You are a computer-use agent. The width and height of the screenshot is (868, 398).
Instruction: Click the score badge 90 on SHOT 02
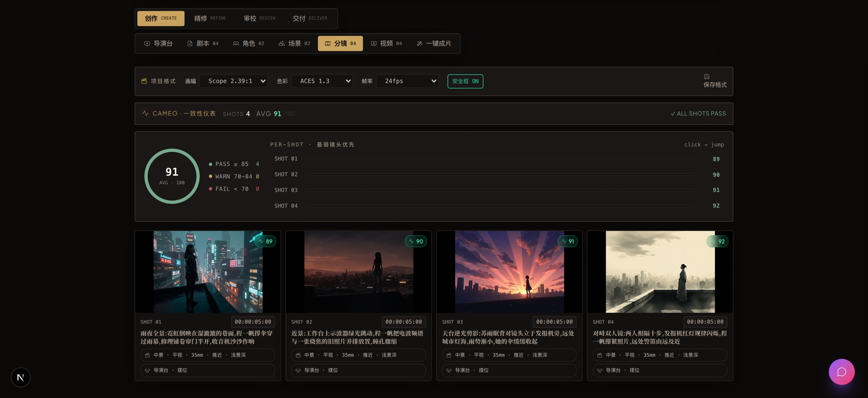416,241
